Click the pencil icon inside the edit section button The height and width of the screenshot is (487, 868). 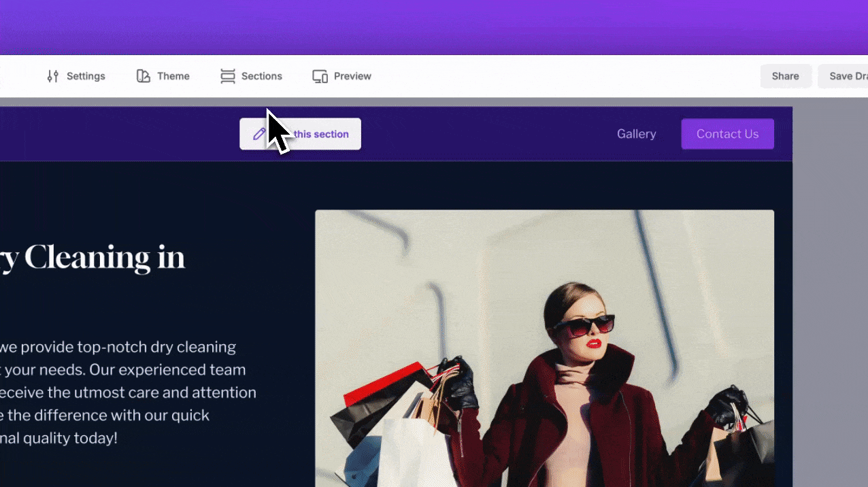click(259, 133)
